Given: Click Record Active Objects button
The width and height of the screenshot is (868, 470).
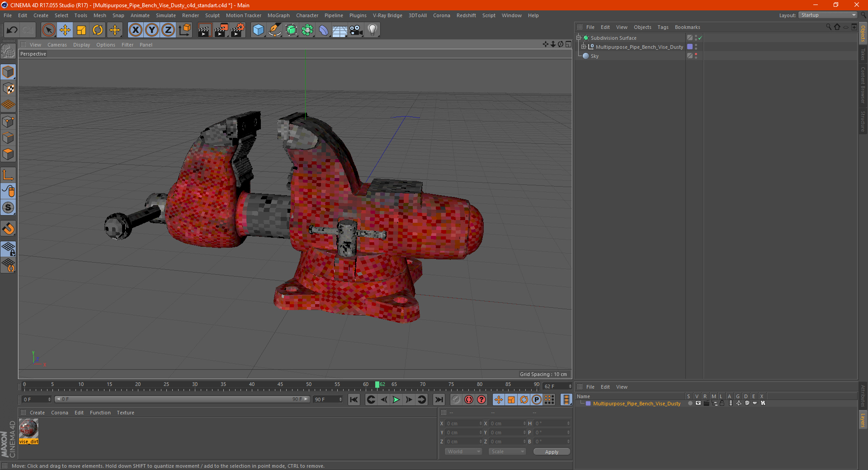Looking at the screenshot, I should click(x=456, y=399).
